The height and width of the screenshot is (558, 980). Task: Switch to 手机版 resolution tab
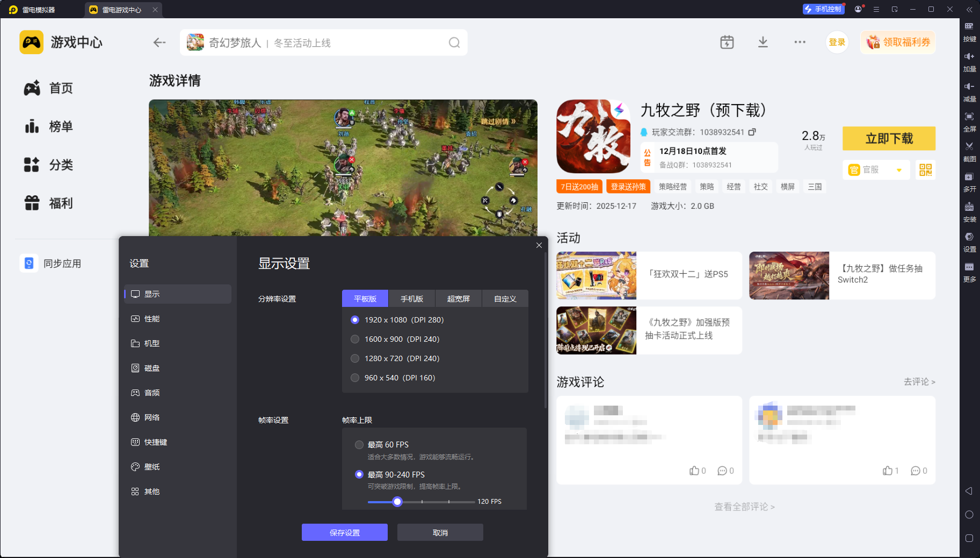point(412,299)
